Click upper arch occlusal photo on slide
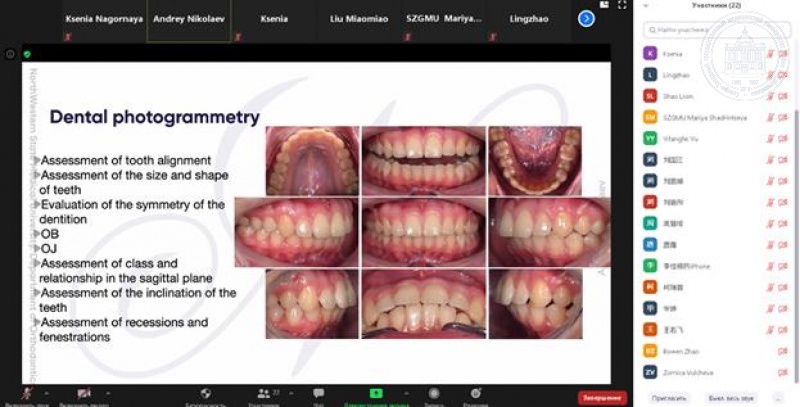Screen dimensions: 800x407 click(312, 161)
